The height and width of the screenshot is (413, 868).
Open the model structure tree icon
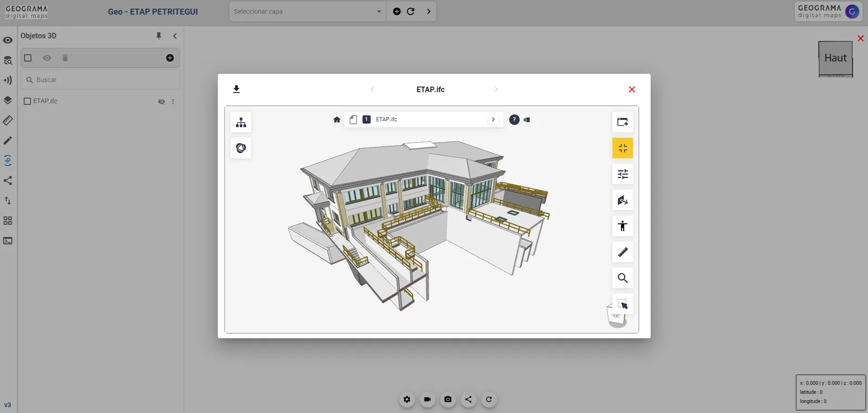[241, 122]
